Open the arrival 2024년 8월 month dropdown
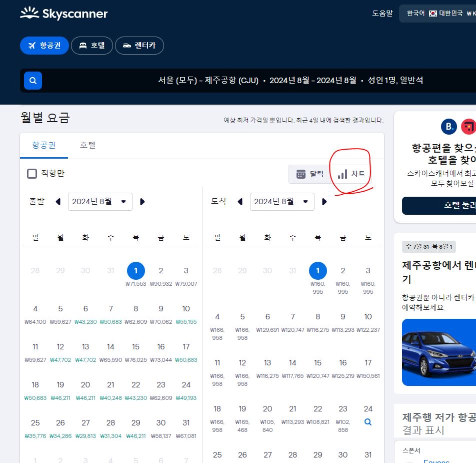This screenshot has height=463, width=476. [282, 202]
